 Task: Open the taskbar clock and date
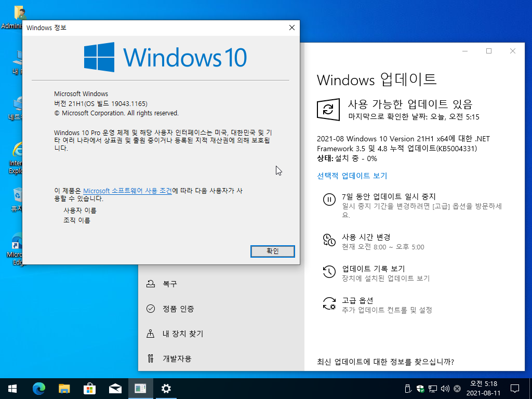pyautogui.click(x=484, y=389)
